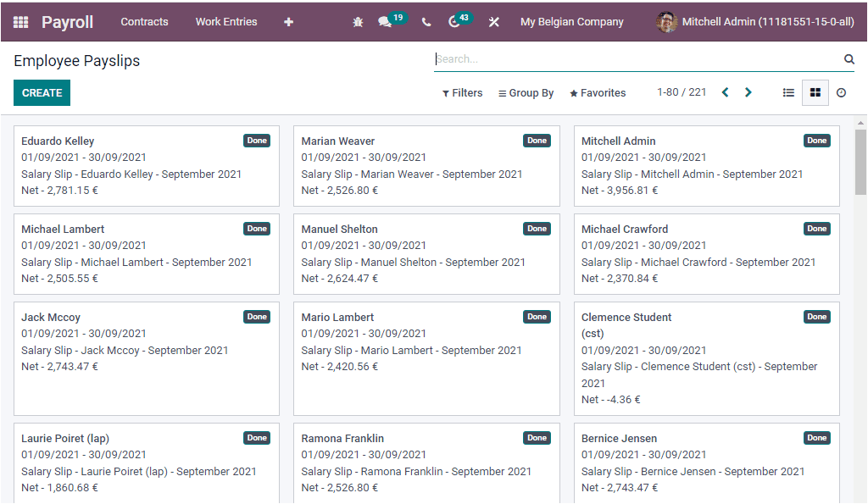868x504 pixels.
Task: Go to next page of payslips
Action: coord(748,92)
